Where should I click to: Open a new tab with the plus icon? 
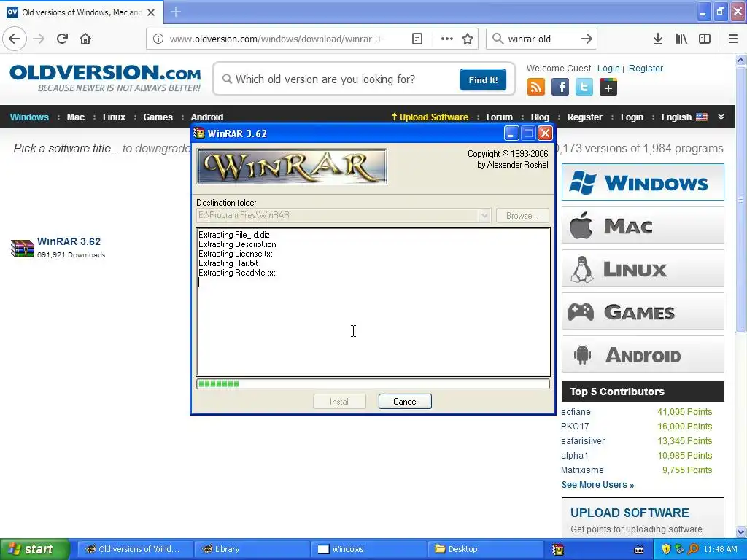point(176,12)
